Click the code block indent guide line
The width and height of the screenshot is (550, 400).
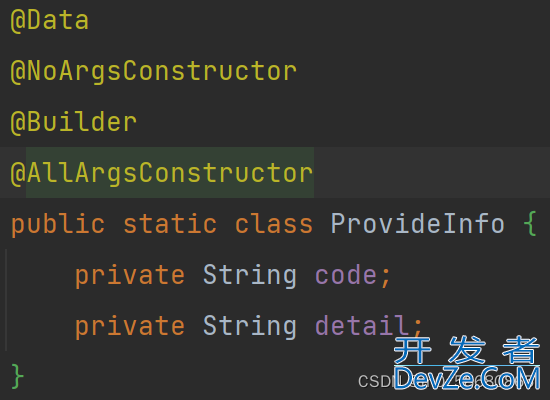[x=6, y=300]
